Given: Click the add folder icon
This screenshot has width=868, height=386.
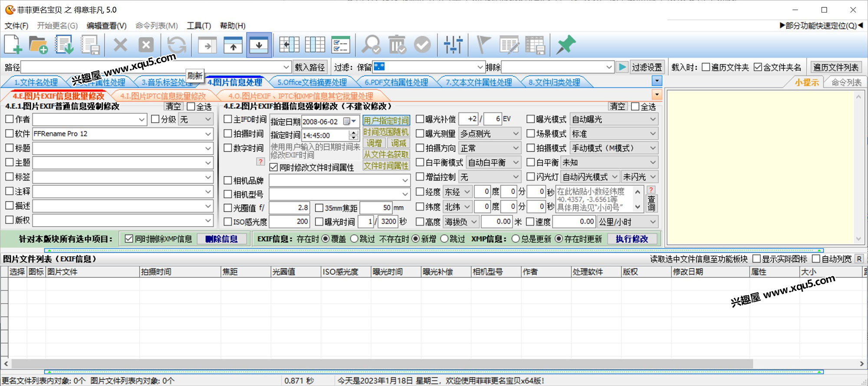Looking at the screenshot, I should [x=38, y=45].
